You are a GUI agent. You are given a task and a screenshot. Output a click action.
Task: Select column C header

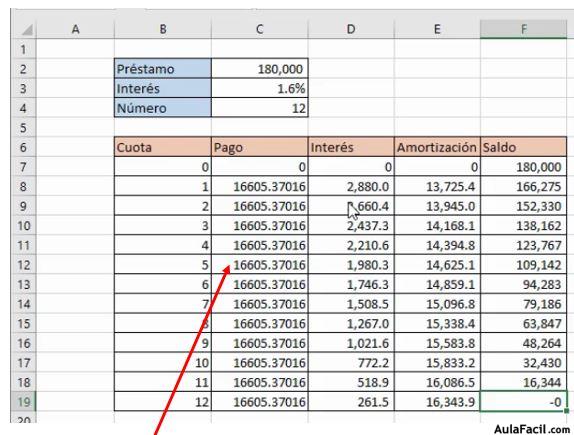(260, 29)
